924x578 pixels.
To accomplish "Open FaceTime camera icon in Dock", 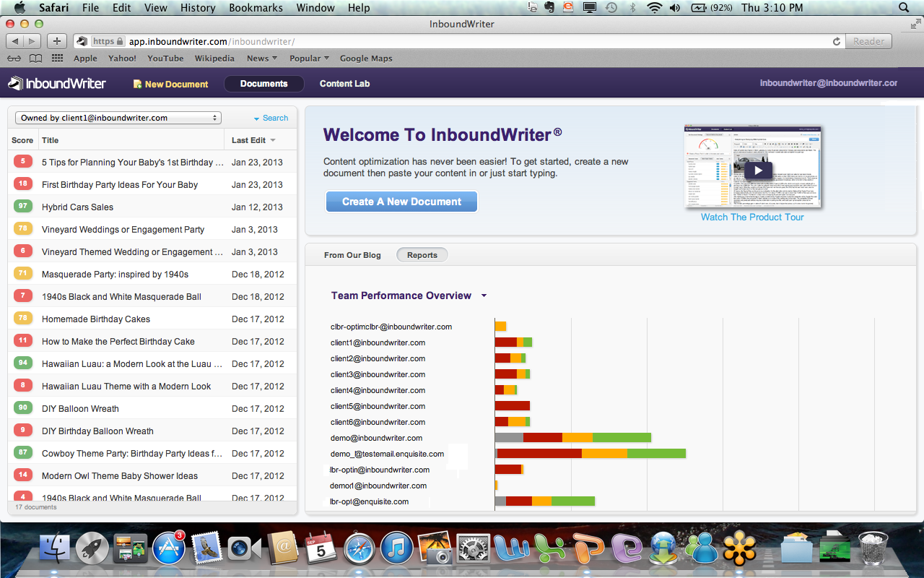I will coord(245,548).
